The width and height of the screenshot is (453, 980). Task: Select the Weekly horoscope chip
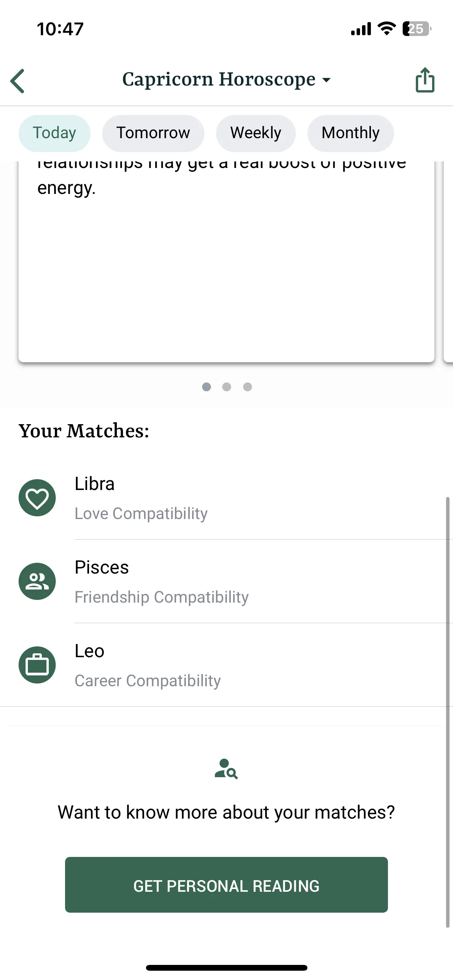(256, 133)
